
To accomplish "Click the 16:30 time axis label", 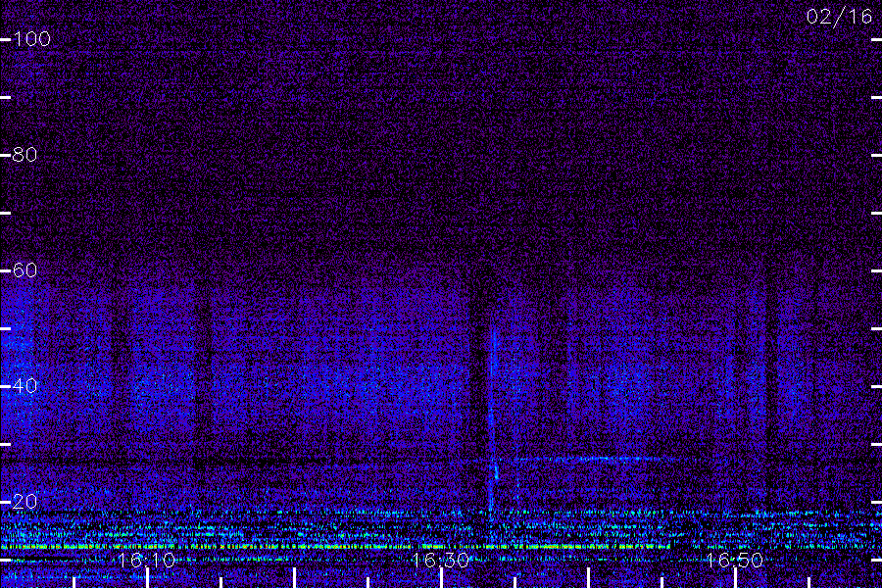I will [x=440, y=561].
